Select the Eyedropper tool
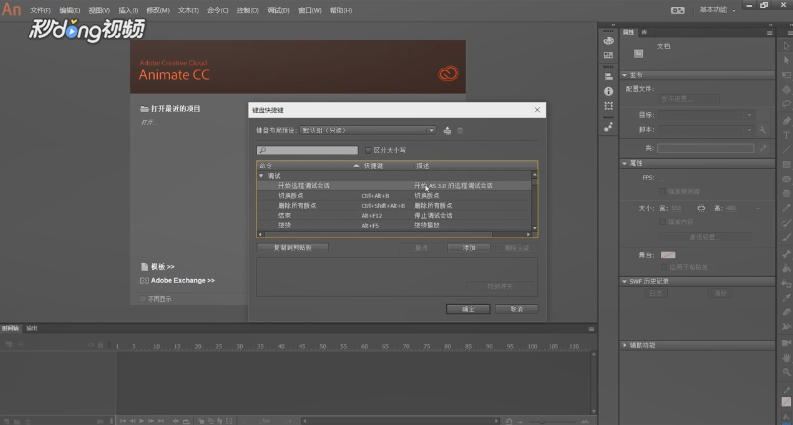This screenshot has height=425, width=793. click(786, 298)
